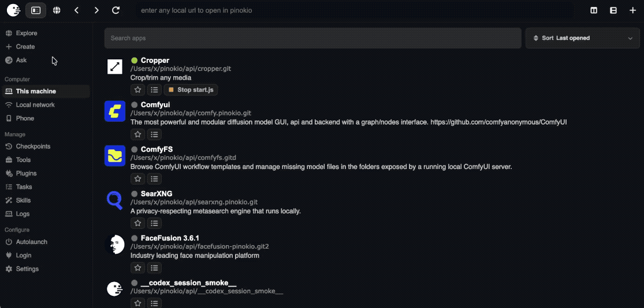Open list menu for SearXNG app
Viewport: 644px width, 308px height.
coord(154,223)
